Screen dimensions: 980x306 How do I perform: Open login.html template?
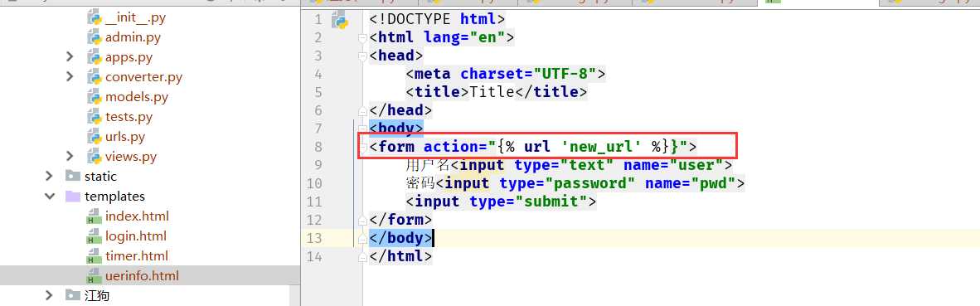136,236
